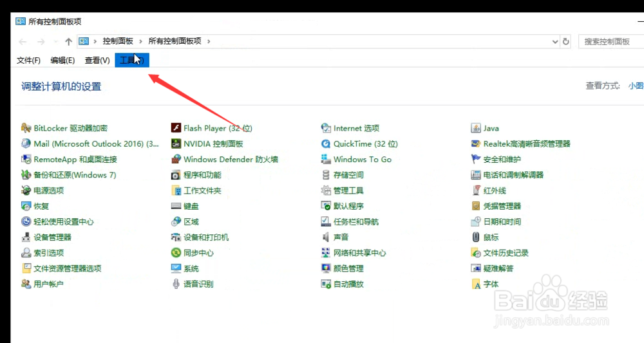
Task: Click the 凭据管理器 link
Action: pos(502,206)
